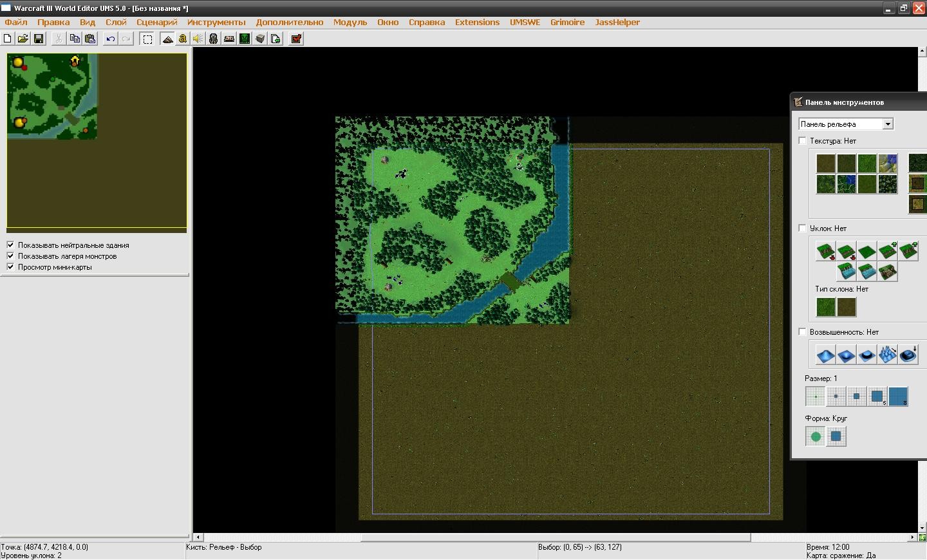Select the ramp cliff tool

pos(888,272)
